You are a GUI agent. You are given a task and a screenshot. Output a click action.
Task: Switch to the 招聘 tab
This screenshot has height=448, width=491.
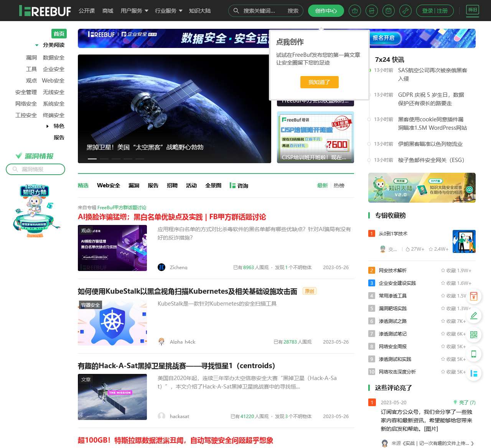coord(172,185)
